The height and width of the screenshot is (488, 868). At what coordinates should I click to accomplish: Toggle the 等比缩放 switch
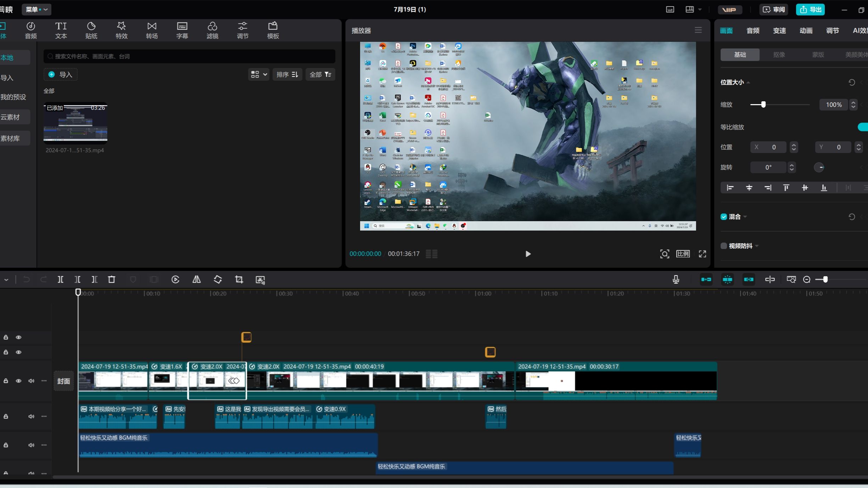(x=863, y=127)
